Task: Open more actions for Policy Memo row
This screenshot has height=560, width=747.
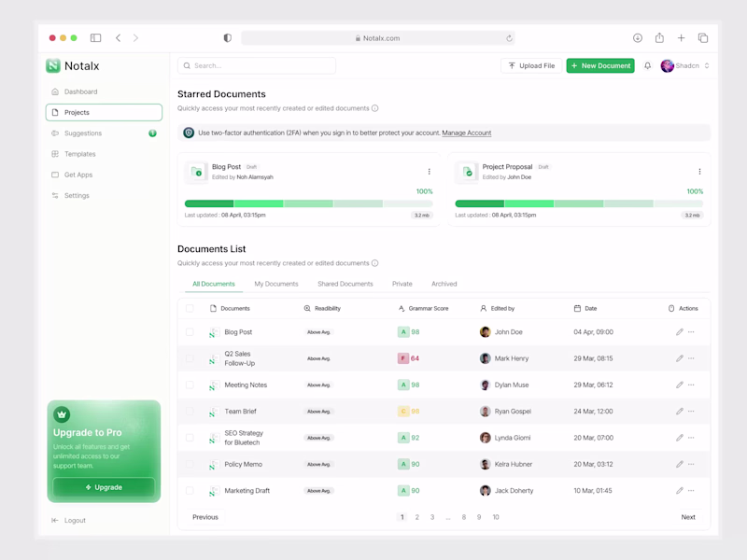Action: pos(691,464)
